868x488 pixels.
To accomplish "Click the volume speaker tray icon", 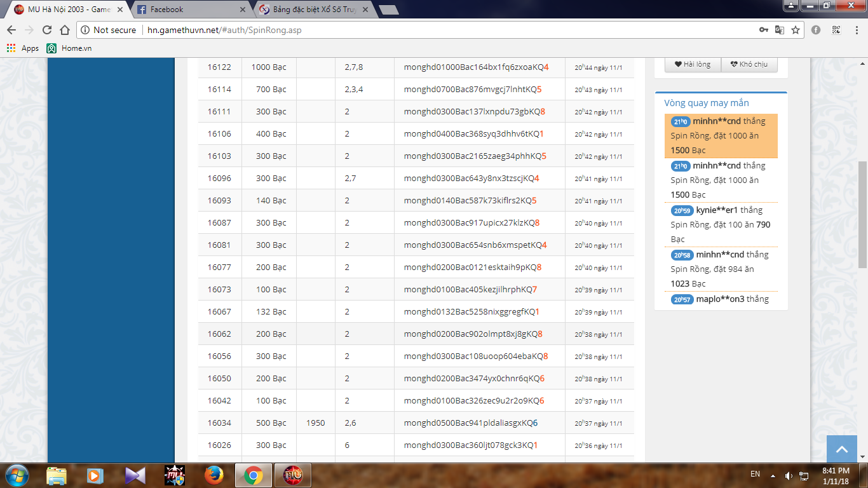I will (x=789, y=475).
